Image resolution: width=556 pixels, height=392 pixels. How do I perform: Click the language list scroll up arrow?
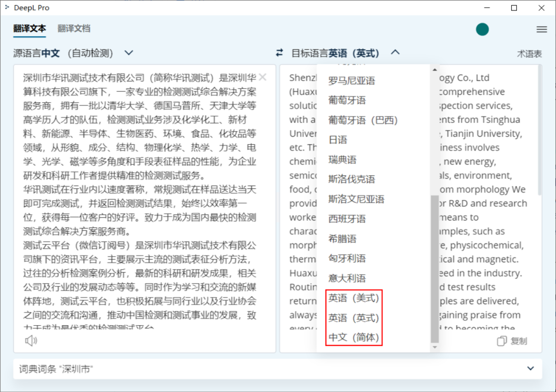pos(435,70)
